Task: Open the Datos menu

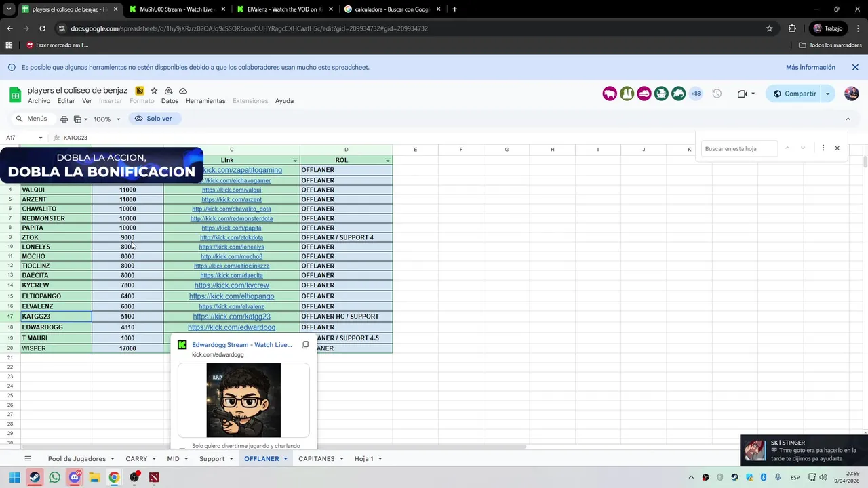Action: point(170,101)
